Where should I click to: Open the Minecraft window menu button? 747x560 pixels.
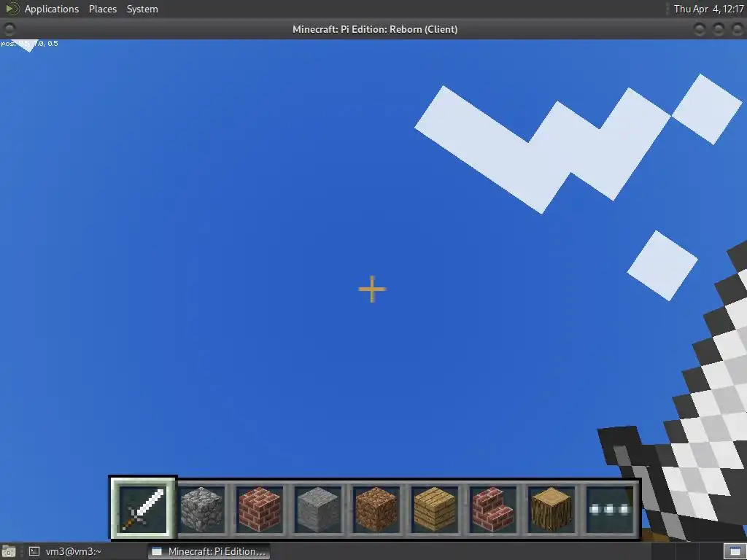click(9, 29)
